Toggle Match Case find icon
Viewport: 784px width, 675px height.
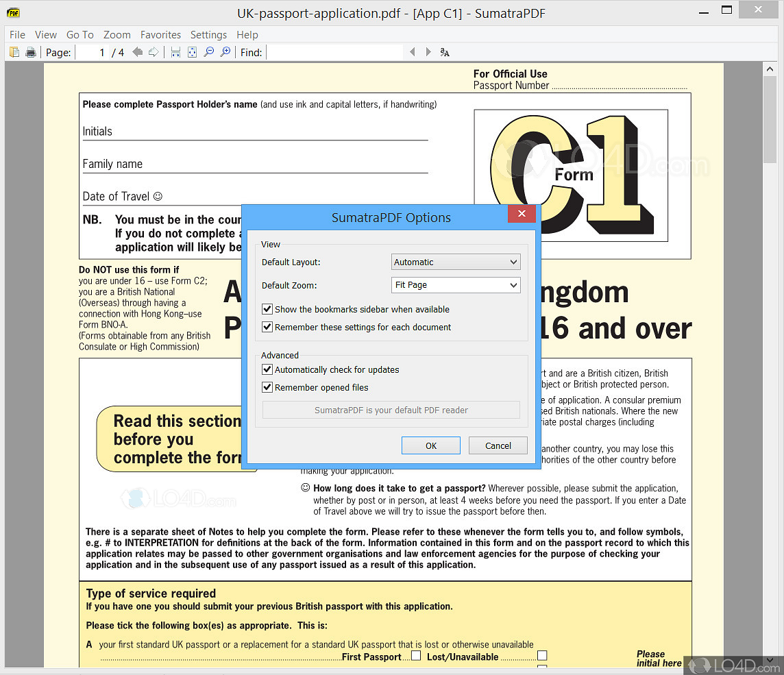point(445,52)
